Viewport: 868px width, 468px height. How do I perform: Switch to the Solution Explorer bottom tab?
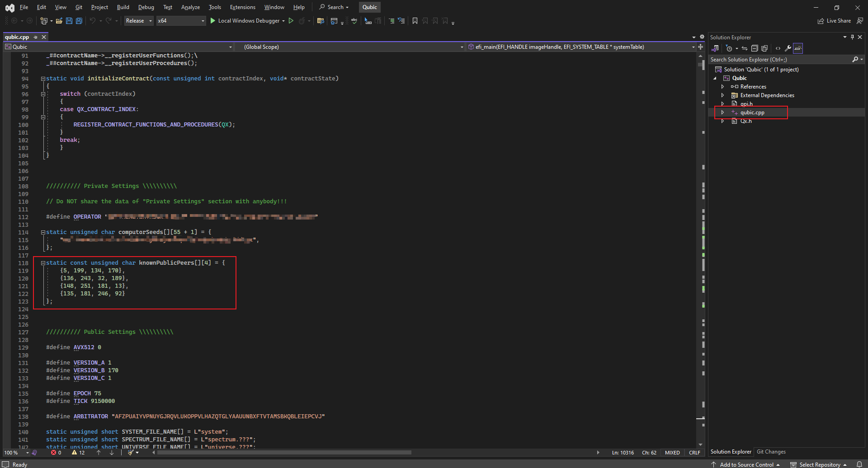pyautogui.click(x=731, y=452)
